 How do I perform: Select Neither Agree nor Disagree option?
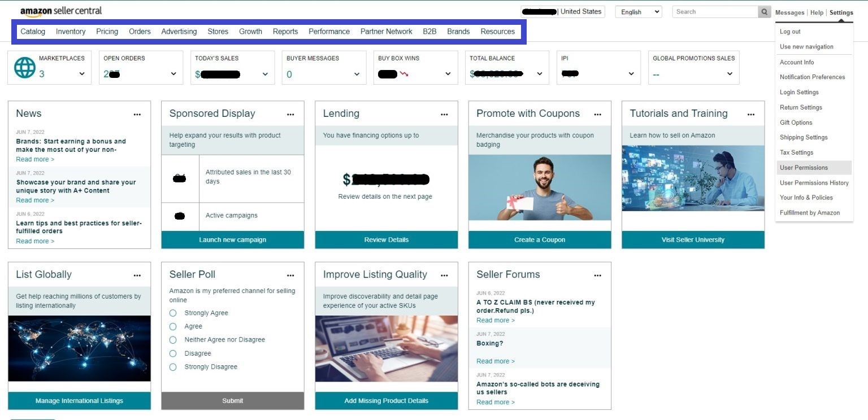pos(173,340)
